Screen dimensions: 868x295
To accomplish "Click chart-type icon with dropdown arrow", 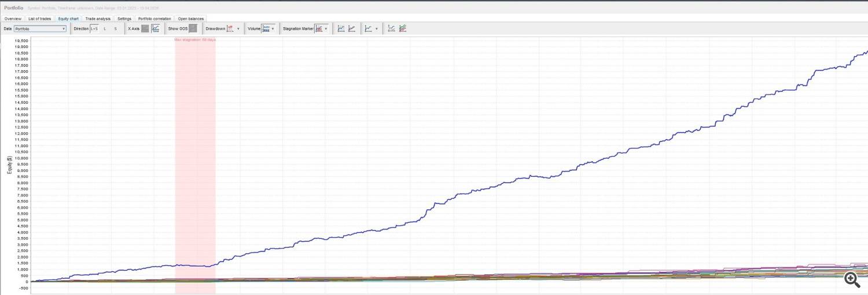I will (368, 28).
